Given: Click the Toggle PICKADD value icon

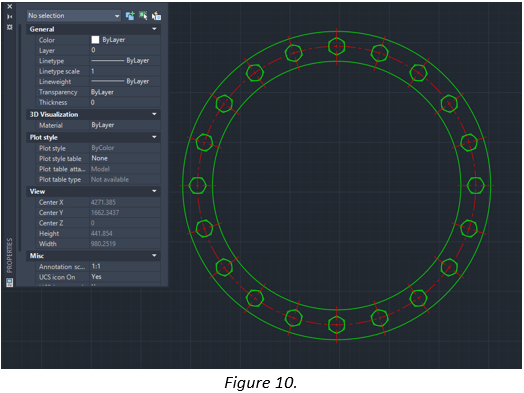Looking at the screenshot, I should [x=130, y=16].
